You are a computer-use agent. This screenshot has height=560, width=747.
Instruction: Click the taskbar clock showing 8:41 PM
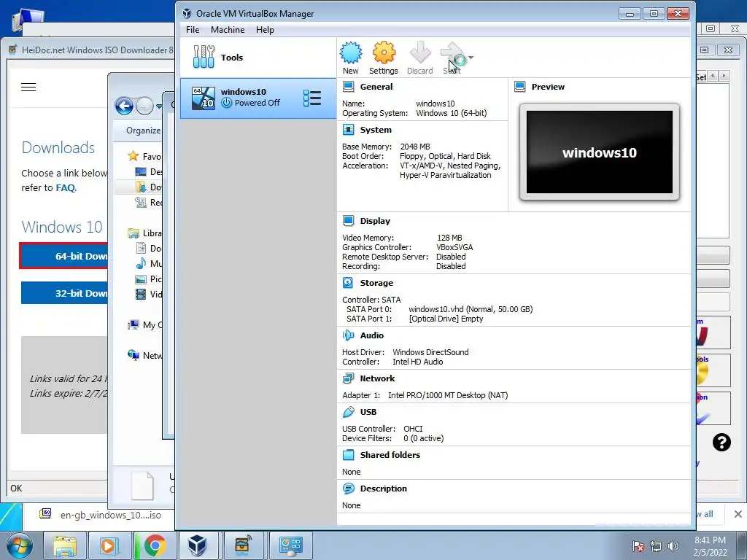click(710, 546)
